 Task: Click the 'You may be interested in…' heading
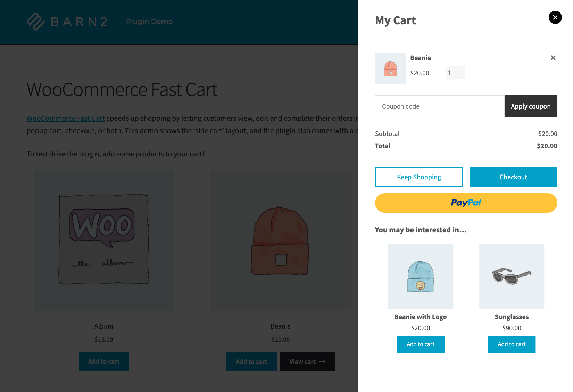[421, 230]
